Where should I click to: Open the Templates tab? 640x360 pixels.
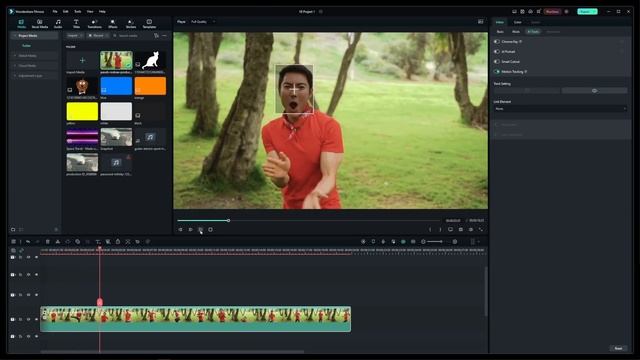[x=149, y=24]
